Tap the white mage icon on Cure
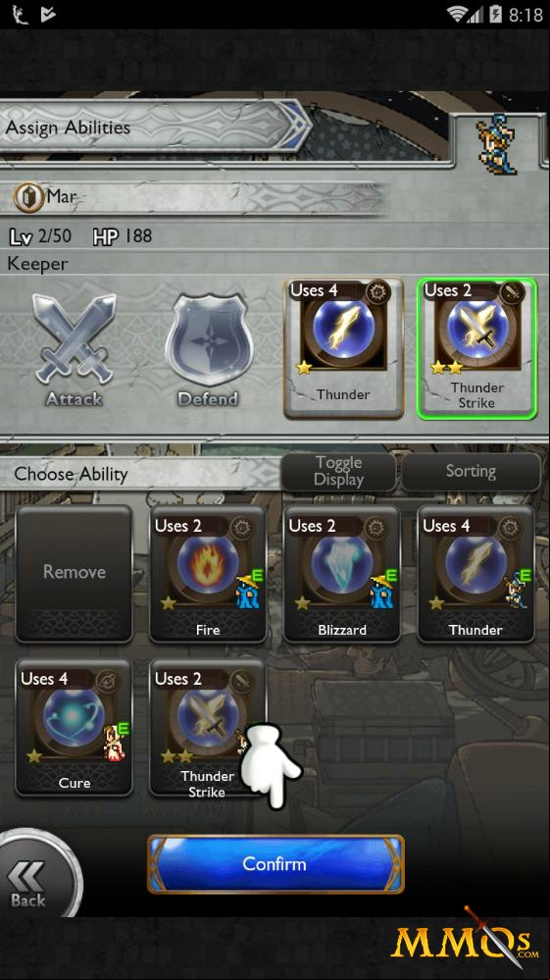 [116, 743]
